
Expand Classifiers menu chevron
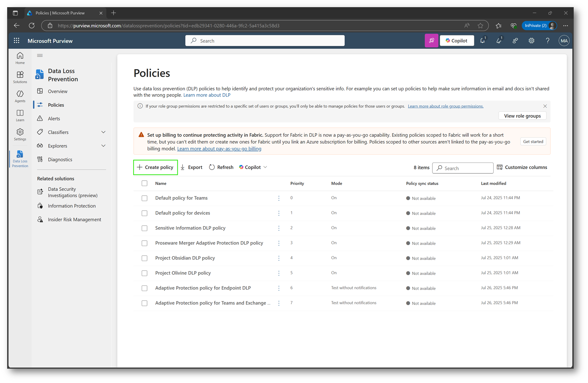[x=103, y=132]
